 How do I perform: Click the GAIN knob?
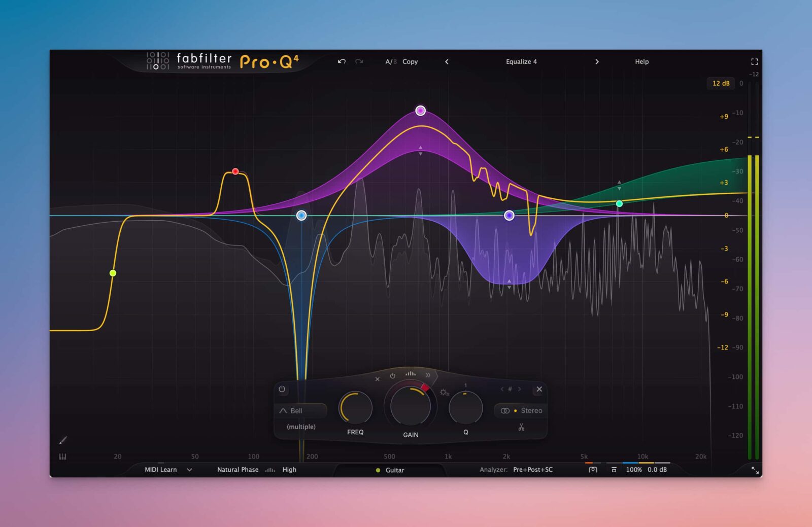click(410, 407)
